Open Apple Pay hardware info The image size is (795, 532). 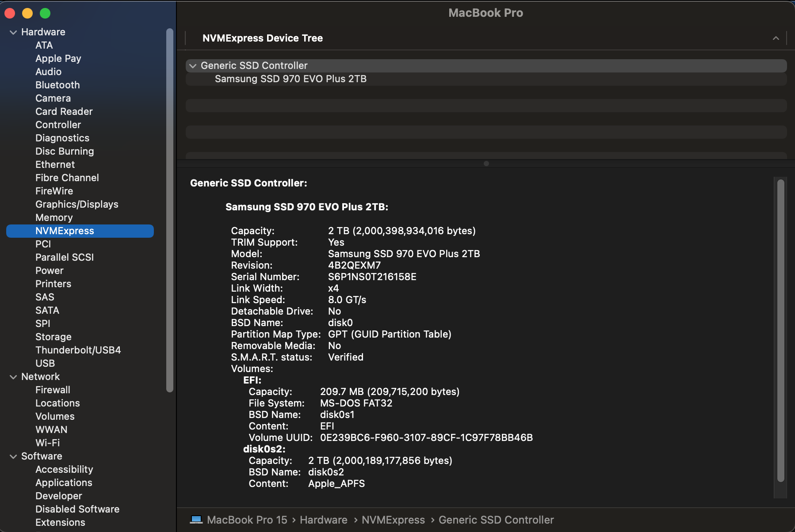click(58, 59)
